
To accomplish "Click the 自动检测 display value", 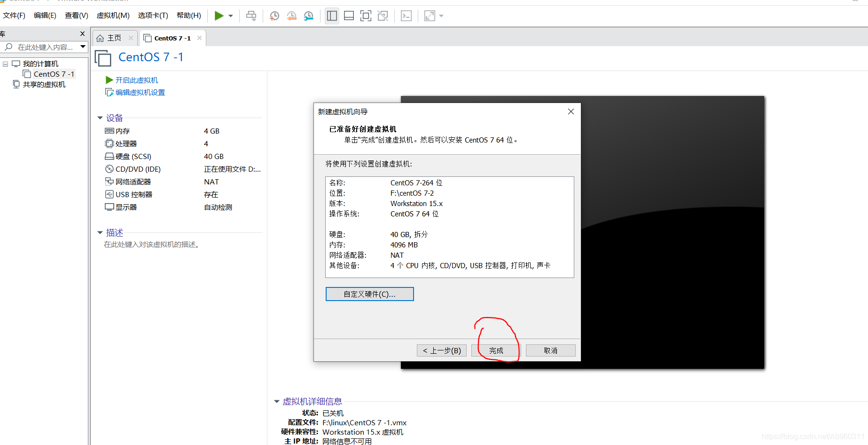I will tap(218, 207).
